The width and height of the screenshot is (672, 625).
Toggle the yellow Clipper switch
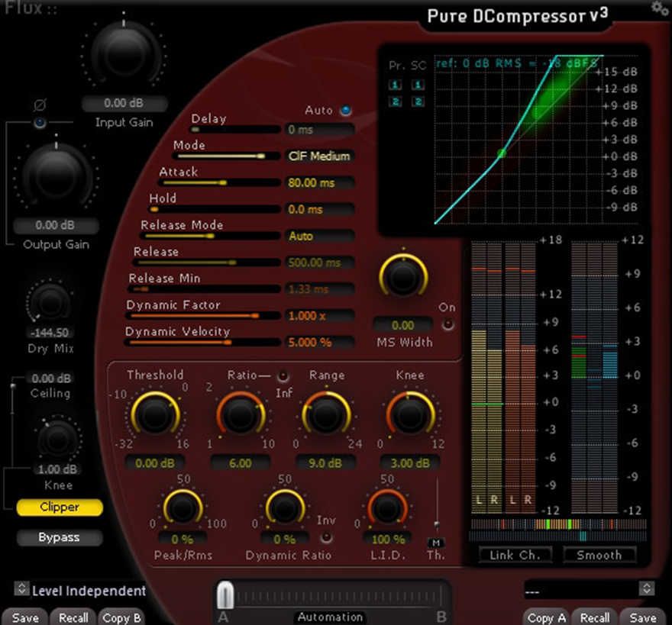point(59,507)
